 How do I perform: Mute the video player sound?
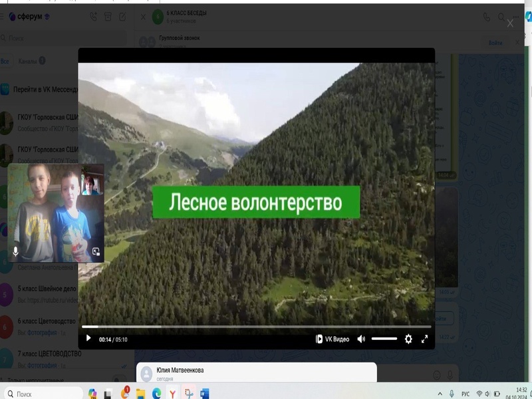[x=361, y=339]
